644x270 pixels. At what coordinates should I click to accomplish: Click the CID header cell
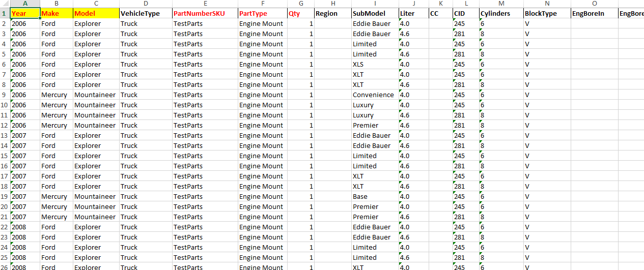click(x=466, y=13)
